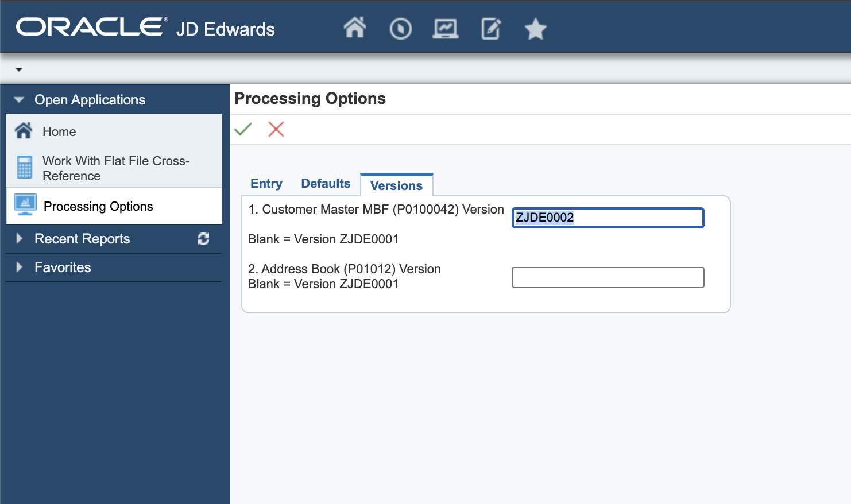Expand the Recent Reports section
851x504 pixels.
[x=20, y=238]
